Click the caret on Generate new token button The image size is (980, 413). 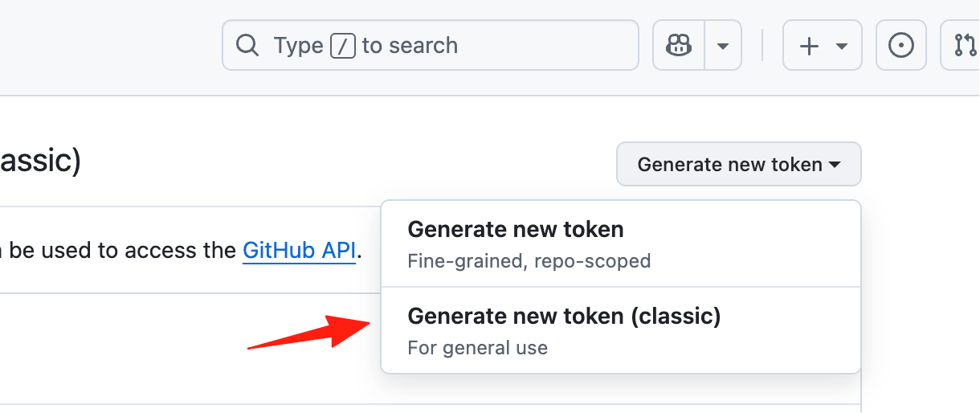click(x=835, y=165)
